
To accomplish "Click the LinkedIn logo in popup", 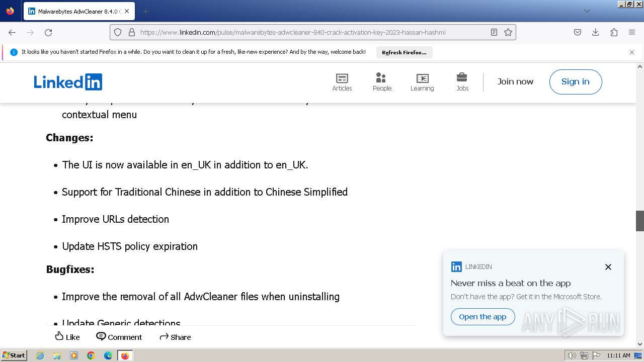I will (x=456, y=267).
